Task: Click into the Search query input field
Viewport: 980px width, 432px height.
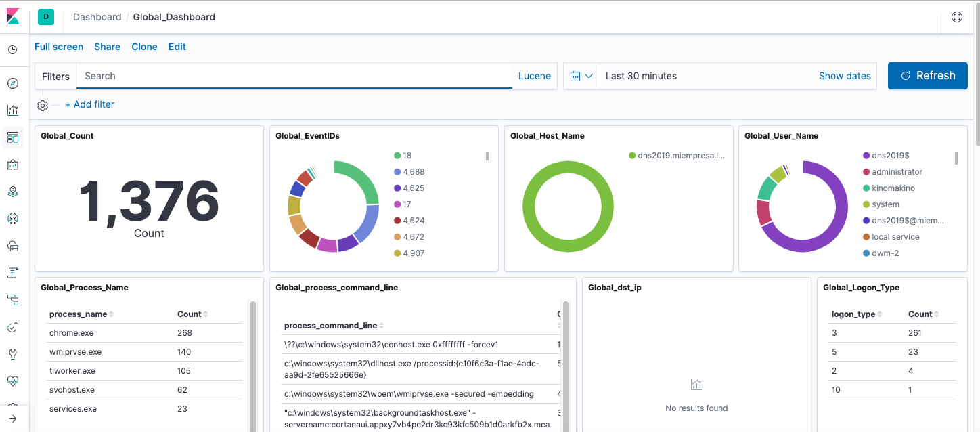Action: pos(294,76)
